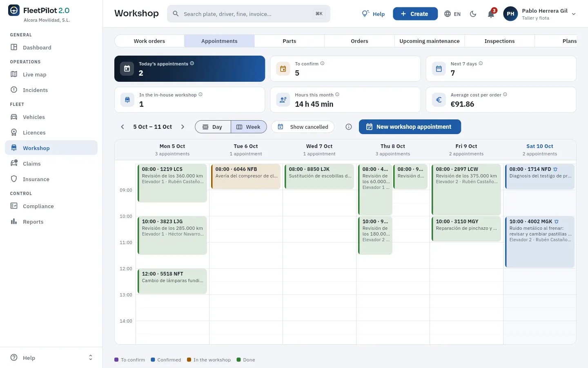Open Claims section

pyautogui.click(x=51, y=164)
